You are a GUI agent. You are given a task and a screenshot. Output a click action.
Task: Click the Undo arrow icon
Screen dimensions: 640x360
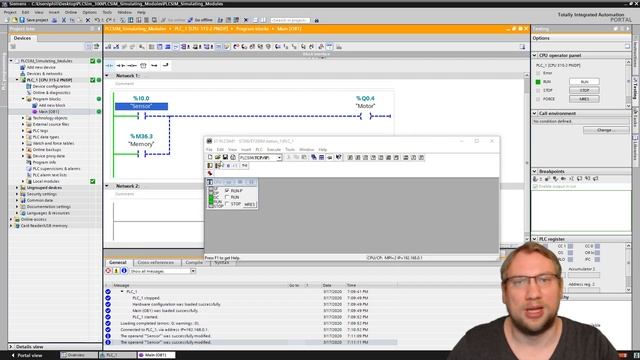point(98,20)
